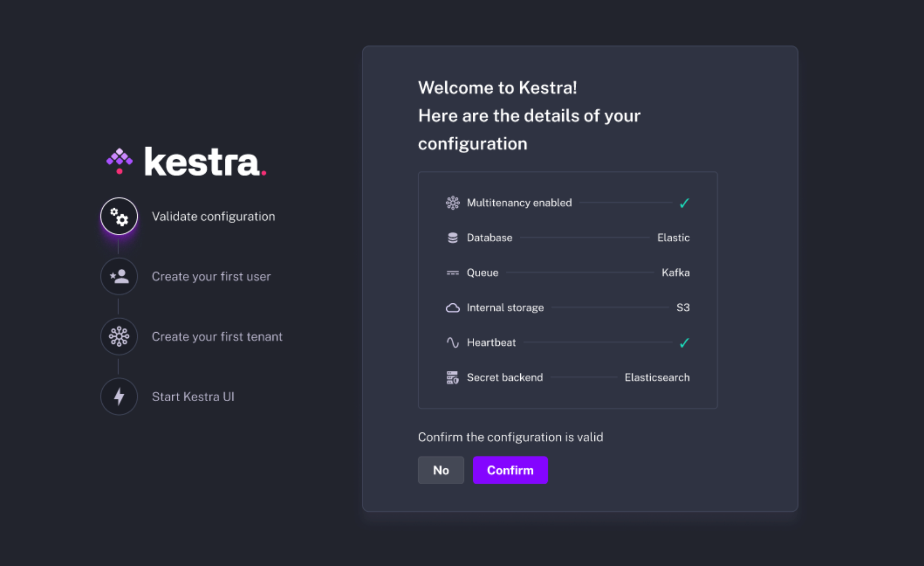Select the Start Kestra UI step label
Viewport: 924px width, 566px height.
pyautogui.click(x=193, y=397)
